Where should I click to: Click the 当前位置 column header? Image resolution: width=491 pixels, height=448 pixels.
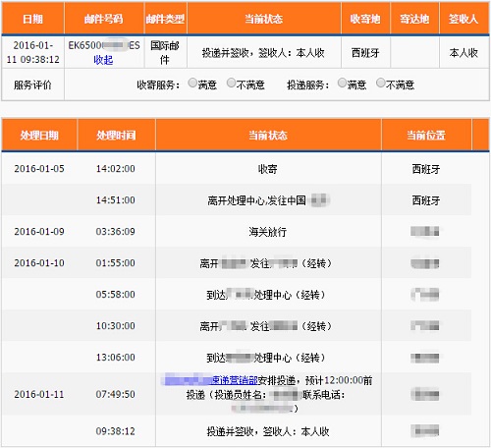[x=426, y=135]
